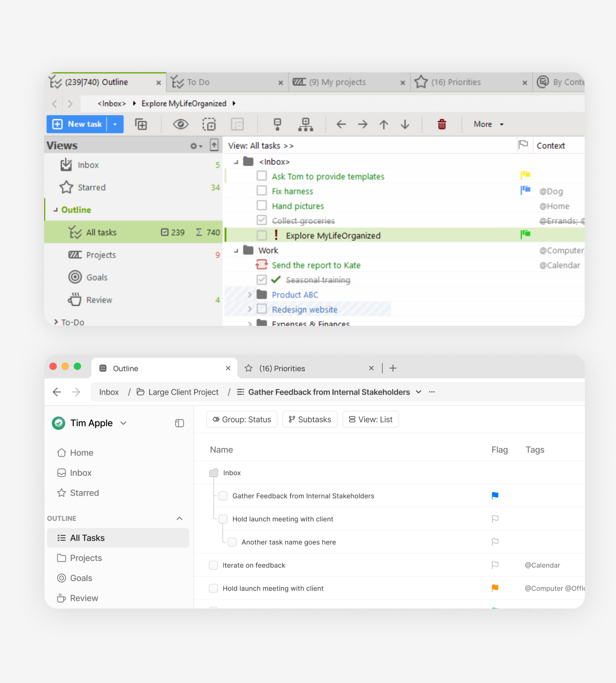Click the move-left arrow in toolbar
Viewport: 616px width, 683px height.
[341, 124]
